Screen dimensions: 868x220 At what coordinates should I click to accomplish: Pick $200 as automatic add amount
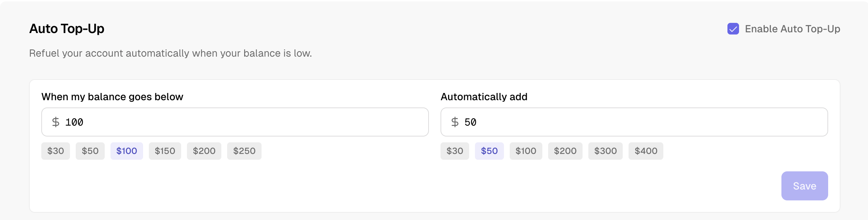tap(565, 151)
